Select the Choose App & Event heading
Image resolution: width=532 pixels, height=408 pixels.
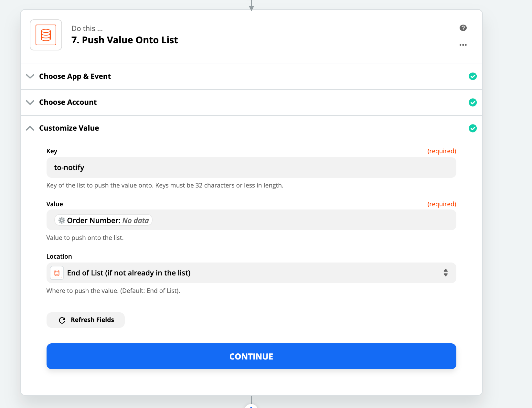point(75,76)
